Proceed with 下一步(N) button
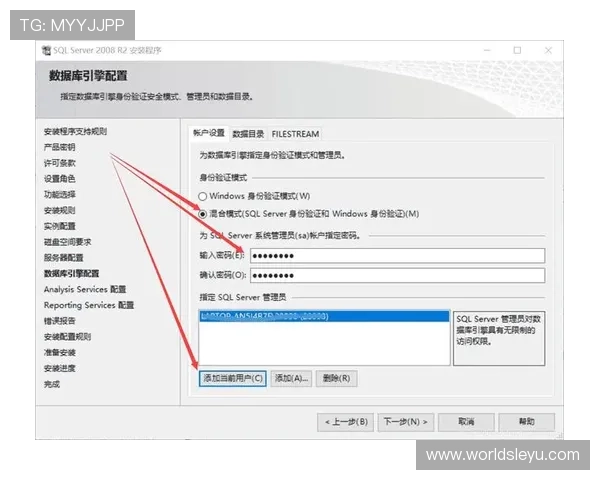 [x=406, y=422]
